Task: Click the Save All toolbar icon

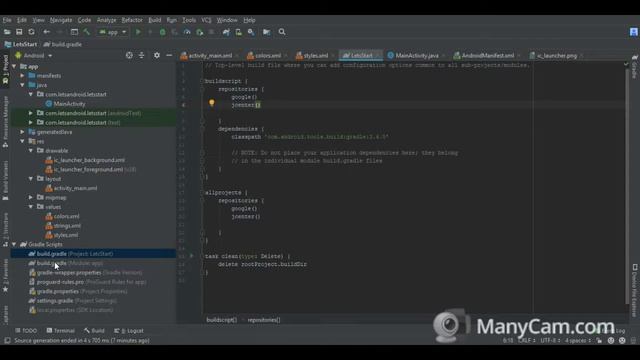Action: click(x=19, y=32)
